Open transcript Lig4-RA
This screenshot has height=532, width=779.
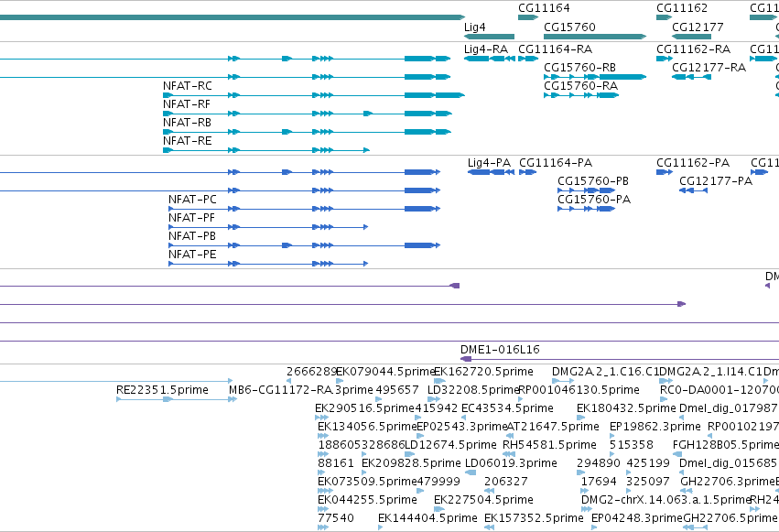(486, 49)
